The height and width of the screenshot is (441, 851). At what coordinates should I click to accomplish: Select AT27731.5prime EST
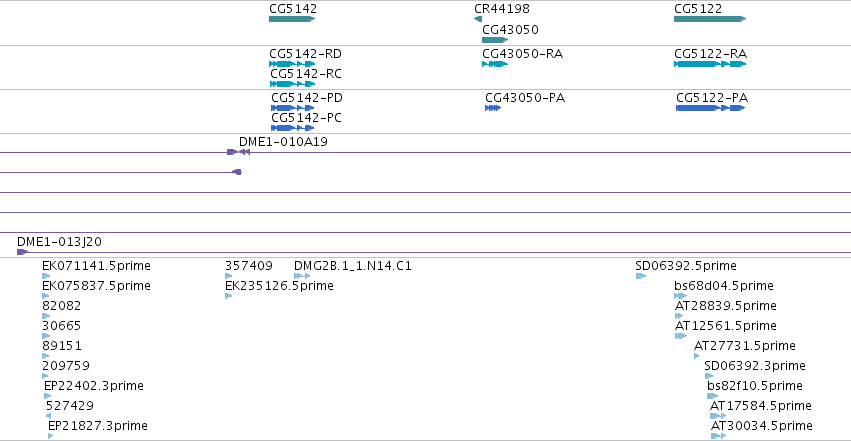[745, 346]
